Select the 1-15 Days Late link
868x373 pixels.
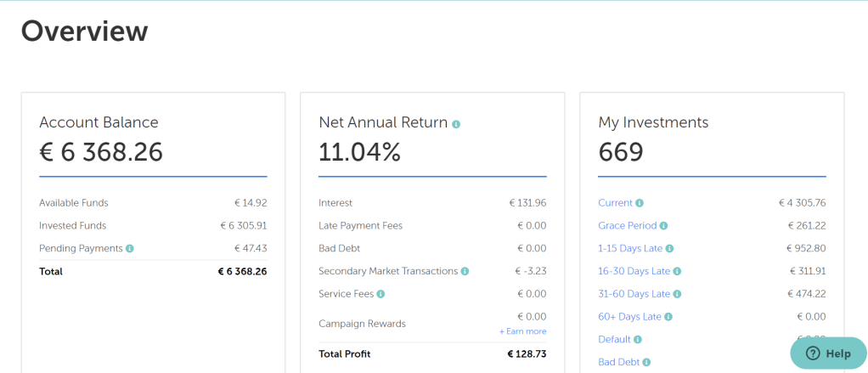tap(630, 249)
